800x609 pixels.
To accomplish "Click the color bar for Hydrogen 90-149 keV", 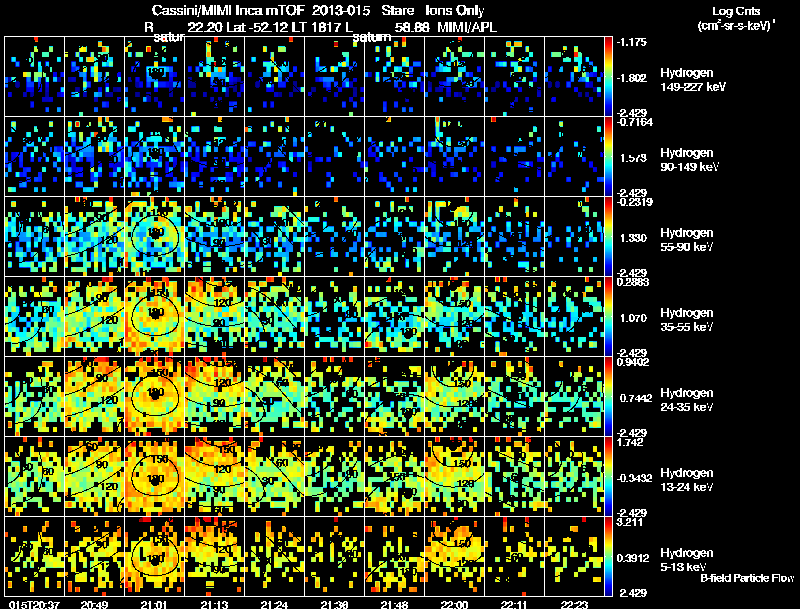I will [608, 157].
